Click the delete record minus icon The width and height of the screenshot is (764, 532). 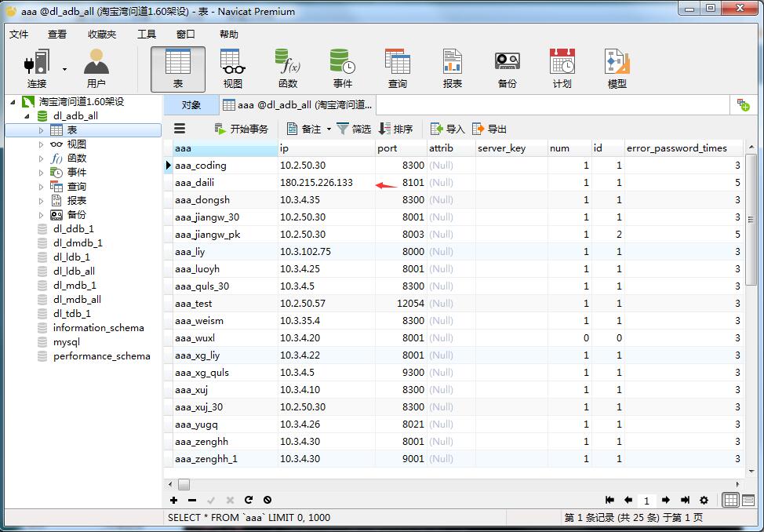[192, 500]
